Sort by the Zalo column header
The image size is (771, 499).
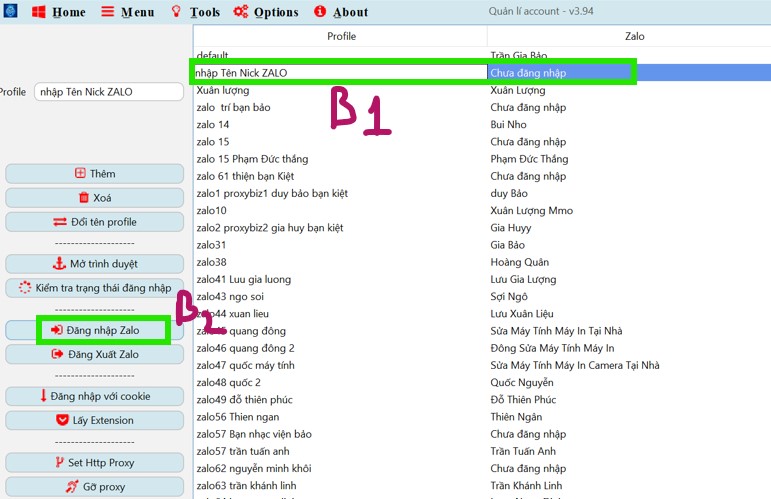[x=634, y=36]
